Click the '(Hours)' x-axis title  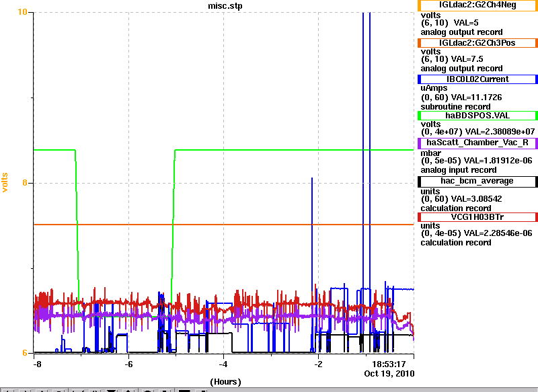point(225,382)
